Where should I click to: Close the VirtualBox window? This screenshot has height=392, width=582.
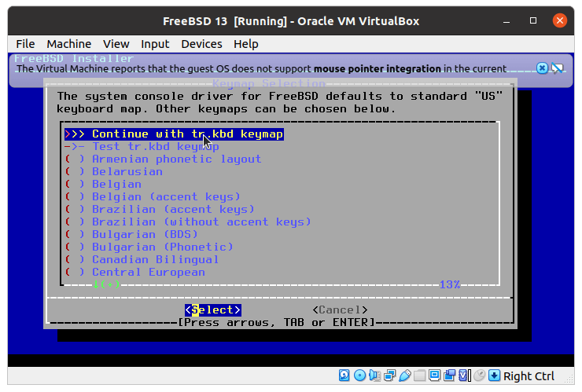pos(560,20)
